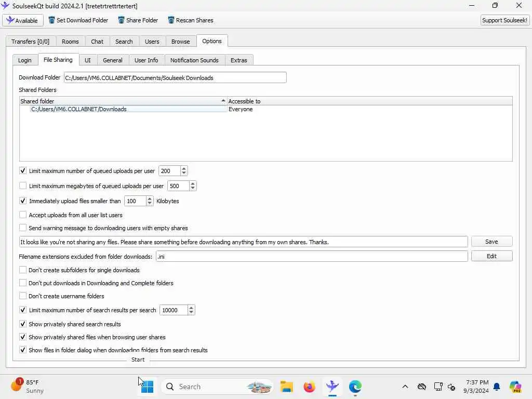532x399 pixels.
Task: Select the File Sharing sub-tab
Action: [x=58, y=60]
